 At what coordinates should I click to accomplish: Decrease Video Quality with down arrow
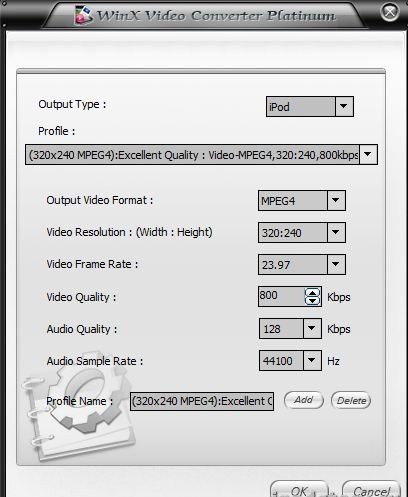coord(312,301)
